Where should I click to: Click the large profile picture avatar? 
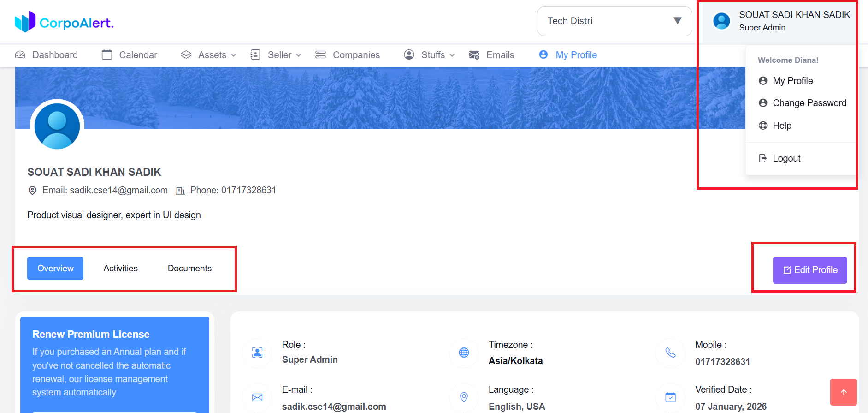(57, 126)
